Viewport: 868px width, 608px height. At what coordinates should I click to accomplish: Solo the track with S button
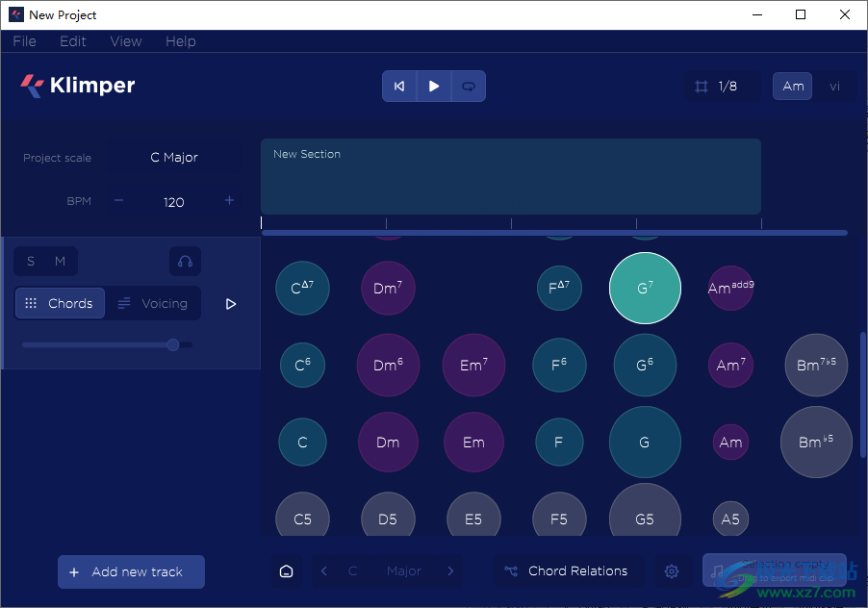point(31,262)
